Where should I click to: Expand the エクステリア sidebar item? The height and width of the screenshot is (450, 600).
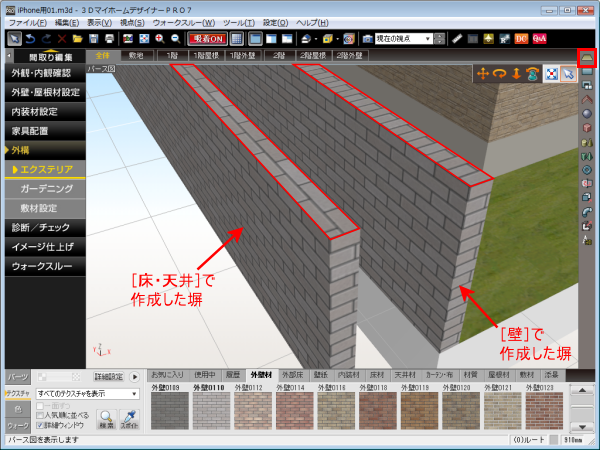tap(45, 169)
